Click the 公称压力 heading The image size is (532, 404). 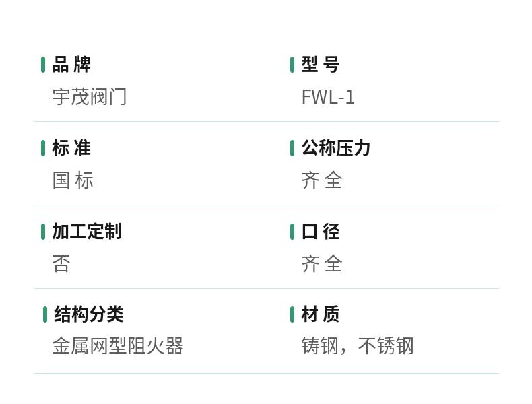tap(336, 148)
